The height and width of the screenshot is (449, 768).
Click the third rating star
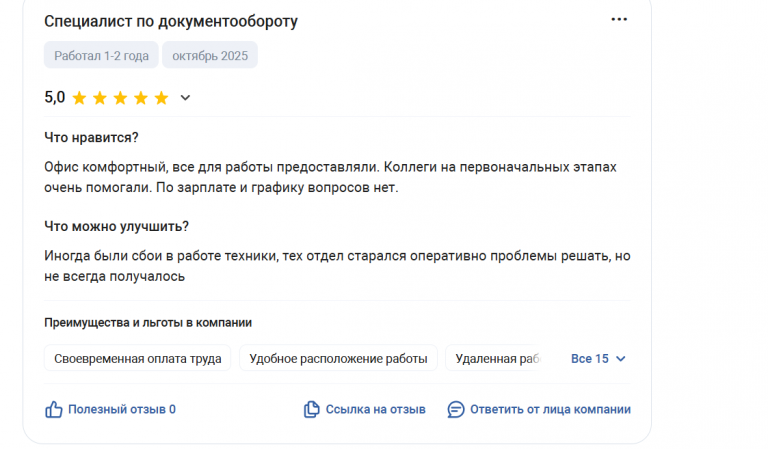point(120,98)
